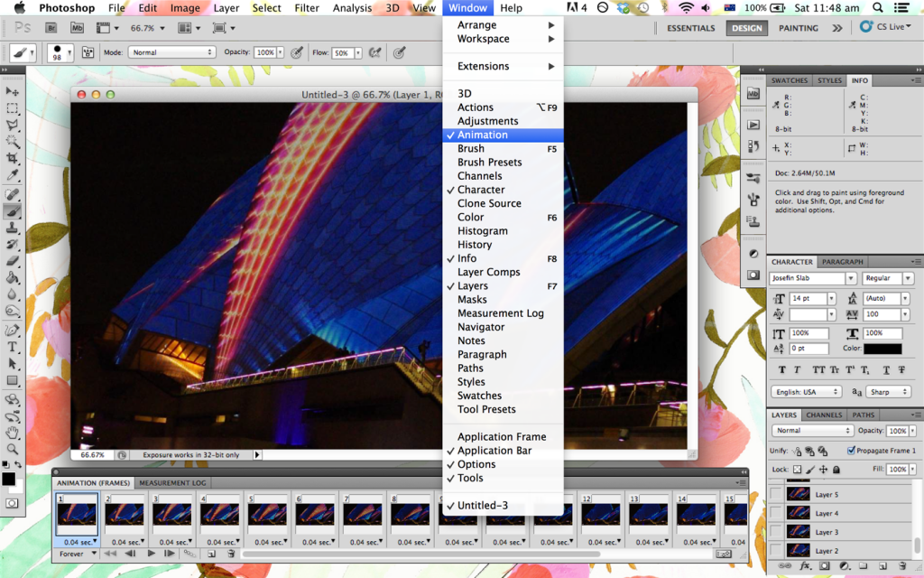
Task: Duplicate the selected animation frame
Action: [x=210, y=554]
